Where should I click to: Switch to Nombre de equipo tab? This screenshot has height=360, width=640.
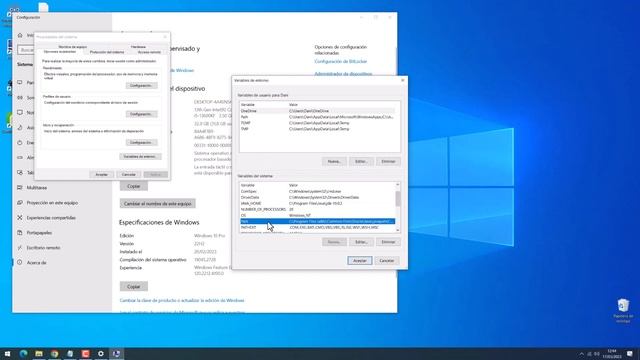point(73,47)
